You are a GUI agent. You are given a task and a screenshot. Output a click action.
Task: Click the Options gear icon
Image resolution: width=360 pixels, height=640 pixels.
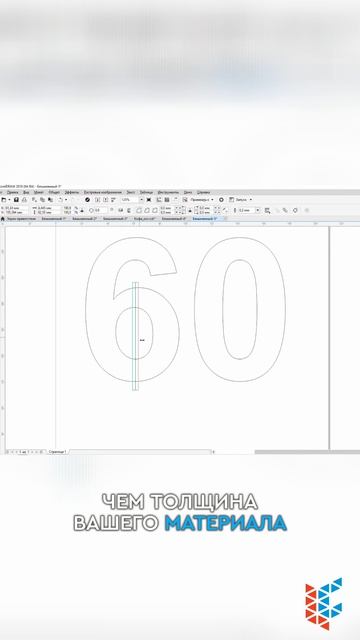(x=221, y=200)
